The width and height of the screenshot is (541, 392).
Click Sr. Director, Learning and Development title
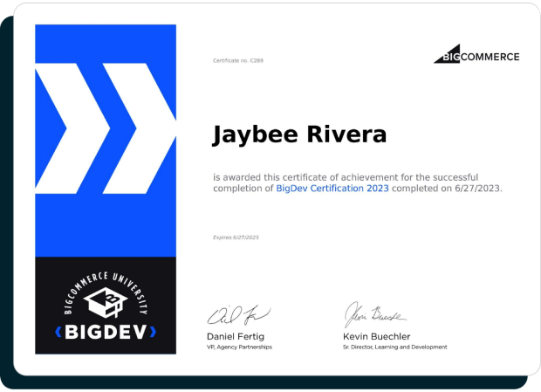[394, 347]
